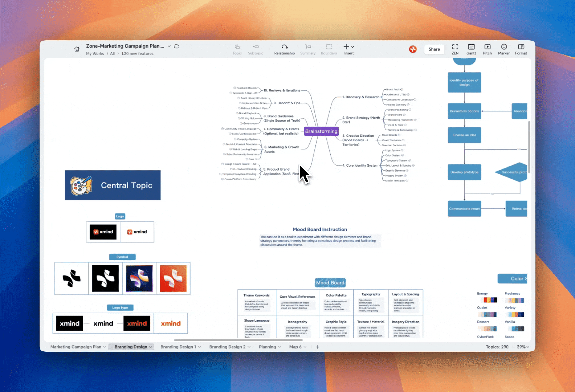Select the red-on-white xmind logotype
Screen dimensions: 575x392
click(x=171, y=323)
